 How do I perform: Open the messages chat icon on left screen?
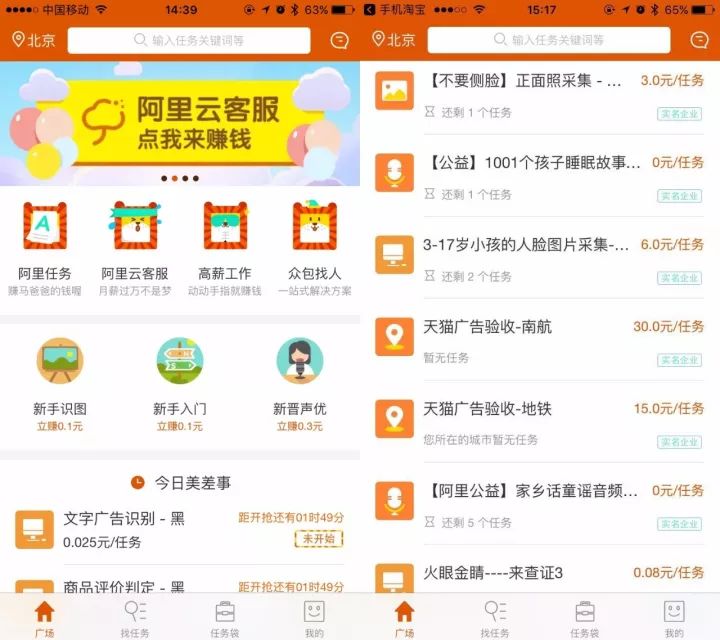pos(339,40)
